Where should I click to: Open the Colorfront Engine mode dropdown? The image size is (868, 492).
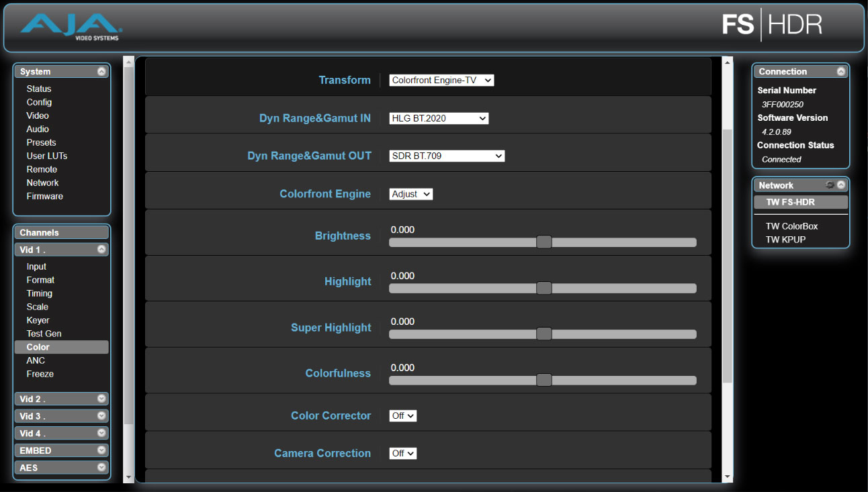pos(410,194)
